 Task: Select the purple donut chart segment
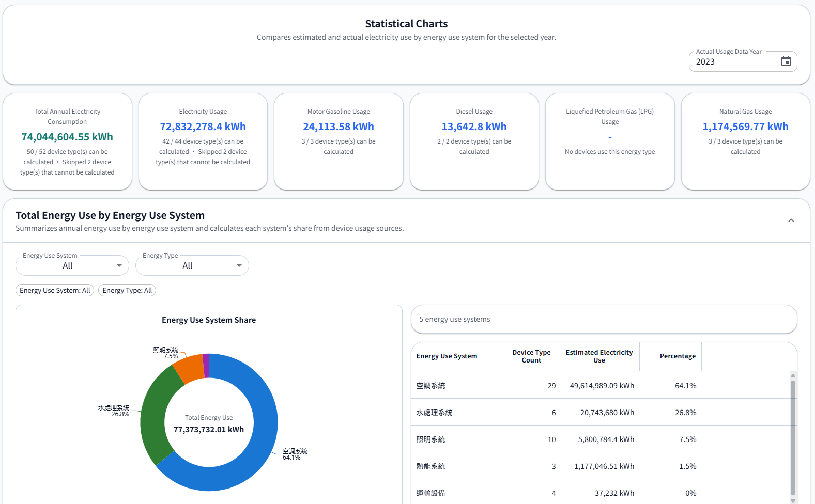pyautogui.click(x=206, y=366)
